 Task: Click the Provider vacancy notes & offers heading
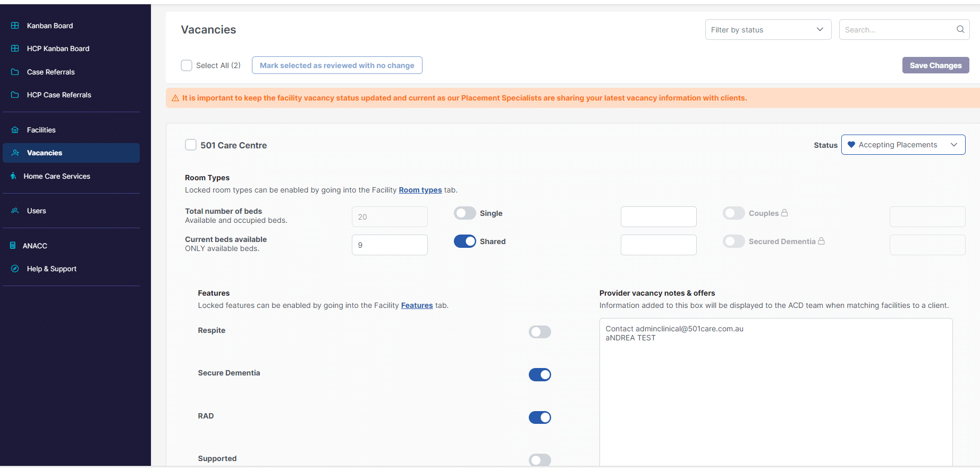(x=657, y=293)
